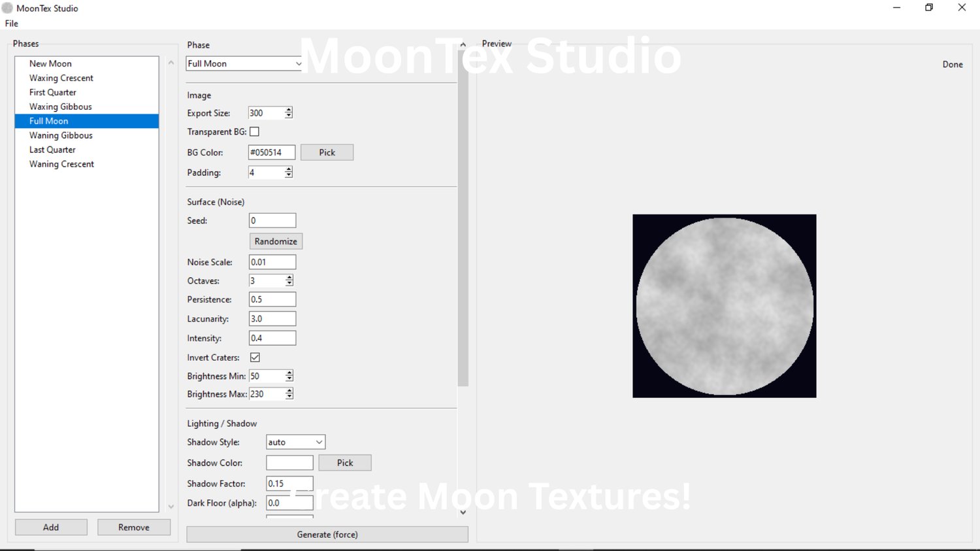Select Waxing Crescent phase in list
This screenshot has width=980, height=551.
(x=87, y=78)
